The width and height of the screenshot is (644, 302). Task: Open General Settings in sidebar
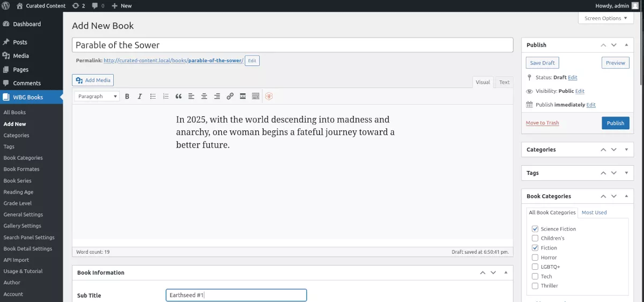click(23, 215)
